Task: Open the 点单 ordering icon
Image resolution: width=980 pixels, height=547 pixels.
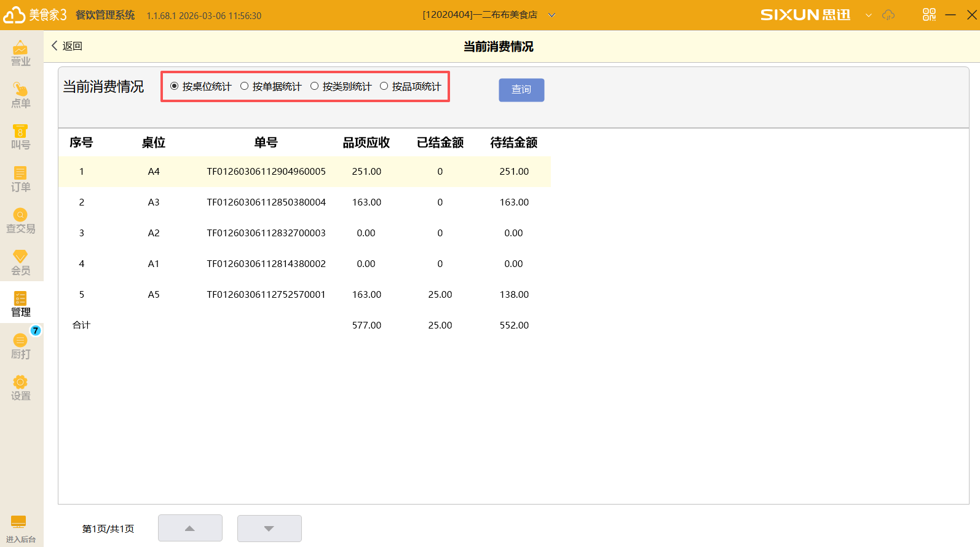Action: pos(20,95)
